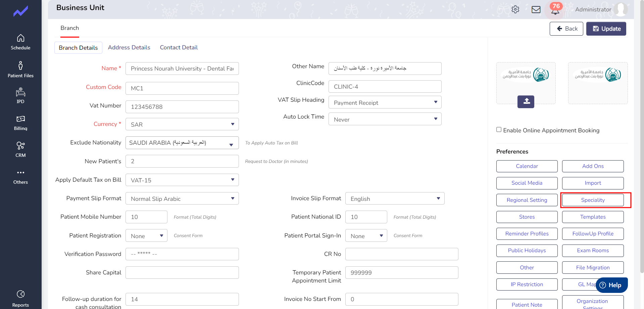Click the Verification Password field
This screenshot has height=309, width=644.
182,254
